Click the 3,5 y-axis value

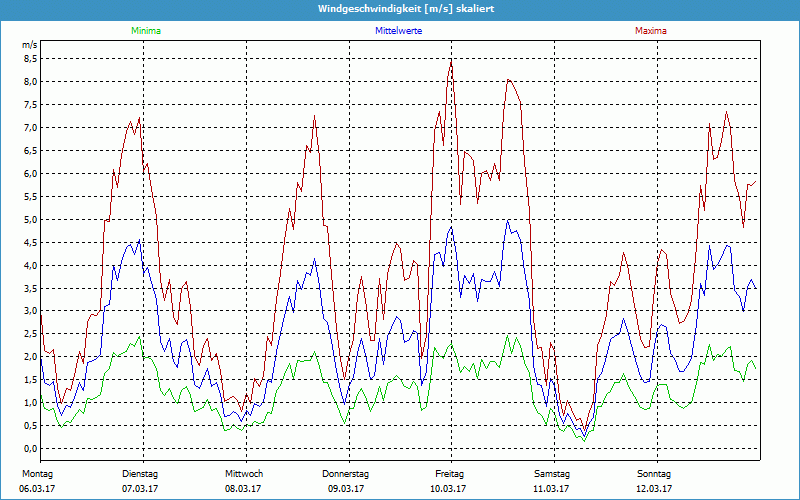pyautogui.click(x=31, y=288)
